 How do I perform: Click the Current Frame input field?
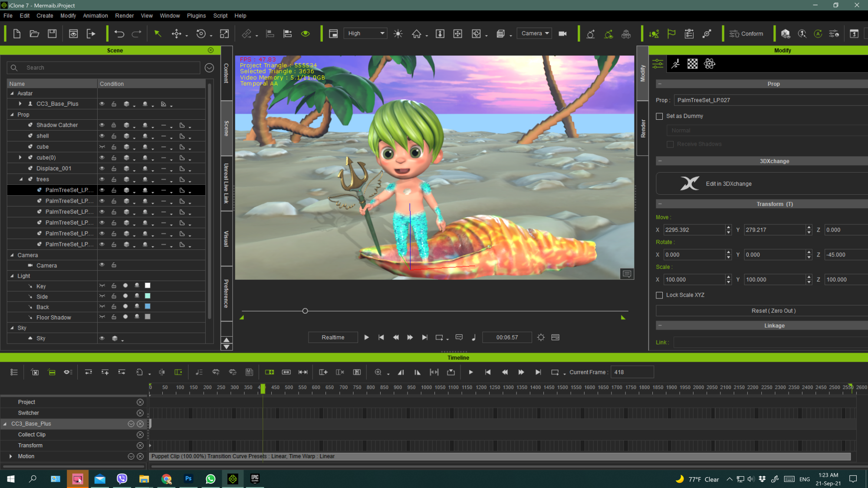tap(632, 372)
